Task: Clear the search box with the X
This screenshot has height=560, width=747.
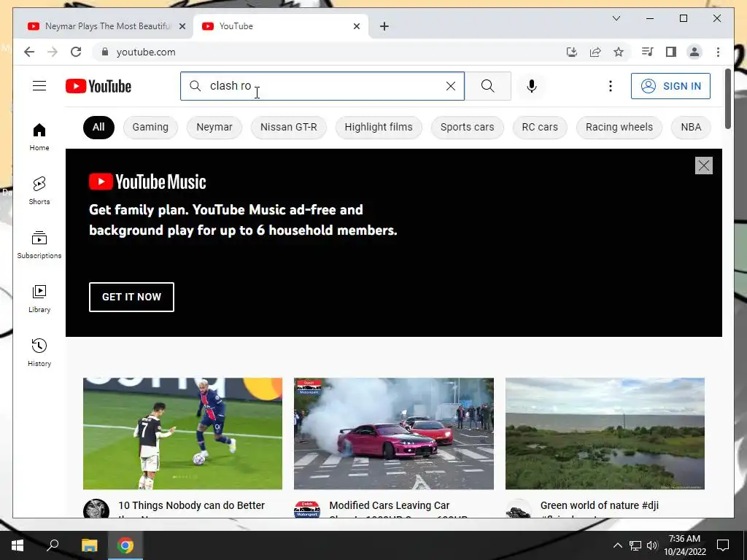Action: pyautogui.click(x=451, y=86)
